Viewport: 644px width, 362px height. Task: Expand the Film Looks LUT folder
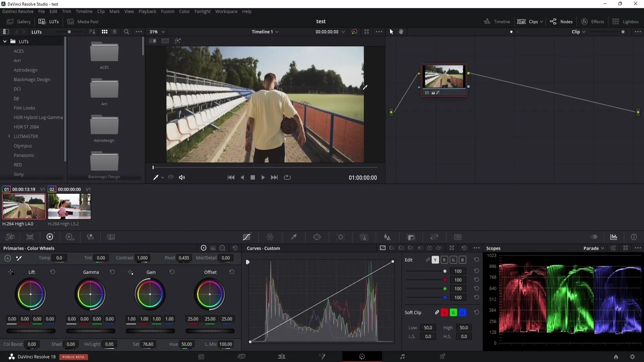[24, 107]
